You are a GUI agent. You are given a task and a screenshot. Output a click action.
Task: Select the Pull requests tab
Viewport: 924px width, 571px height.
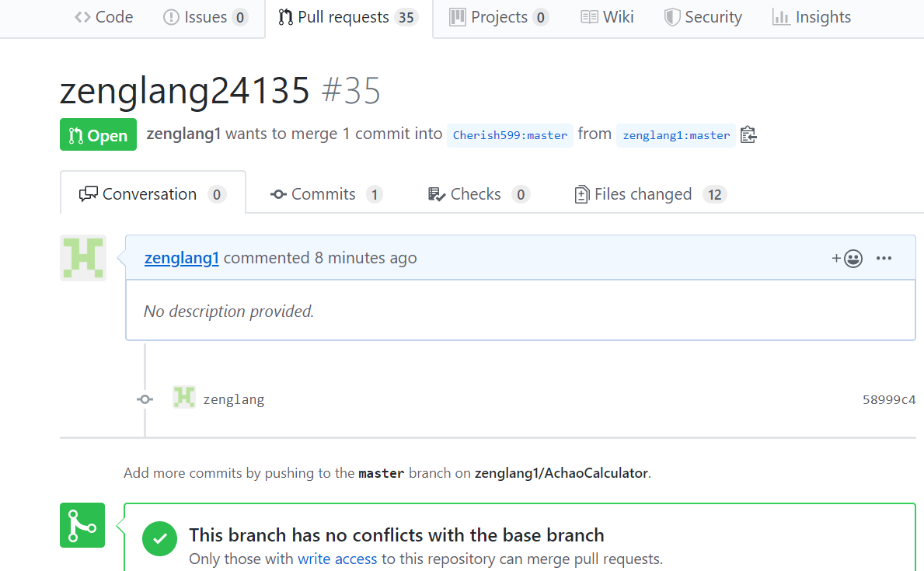coord(348,17)
